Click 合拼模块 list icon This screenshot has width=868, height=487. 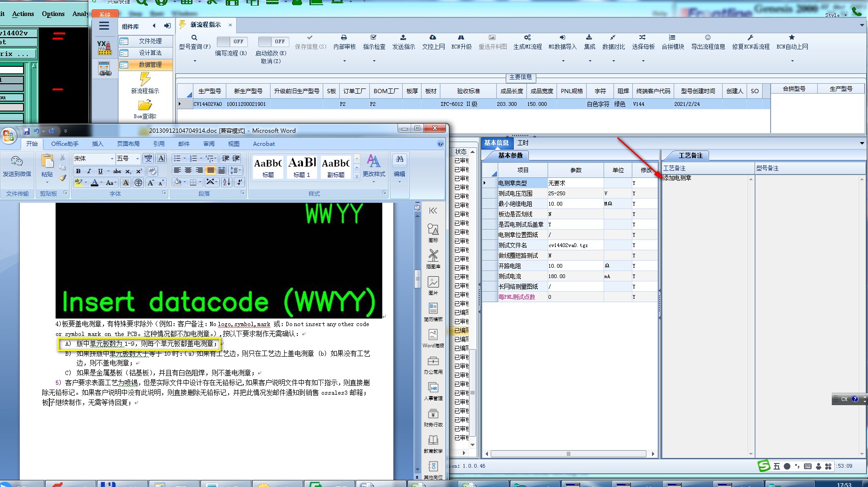pos(672,38)
